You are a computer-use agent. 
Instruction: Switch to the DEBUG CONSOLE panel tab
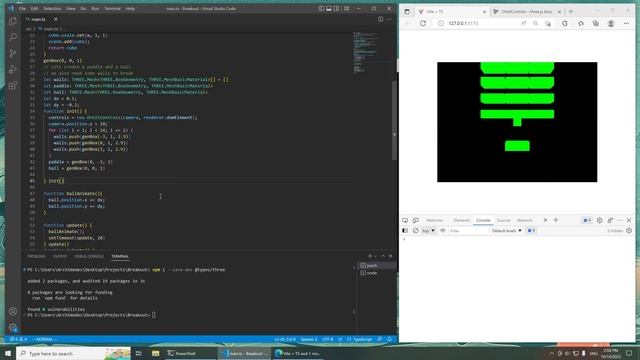(89, 256)
